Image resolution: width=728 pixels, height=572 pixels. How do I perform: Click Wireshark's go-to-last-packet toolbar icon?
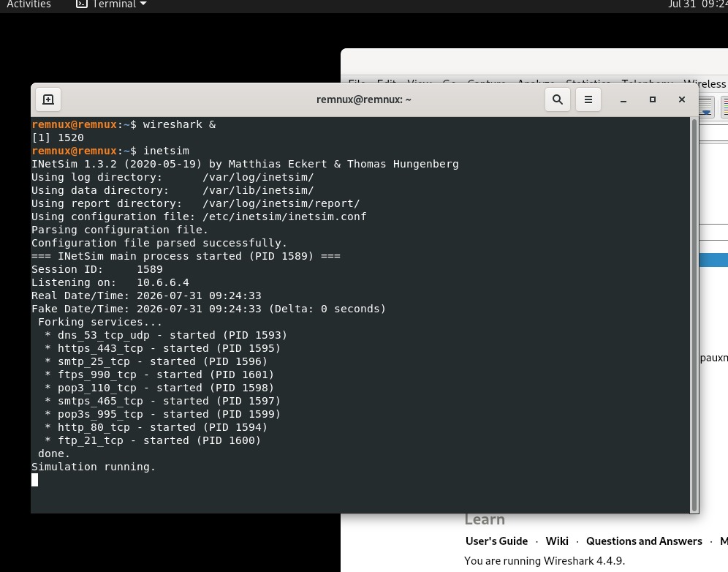click(x=706, y=107)
